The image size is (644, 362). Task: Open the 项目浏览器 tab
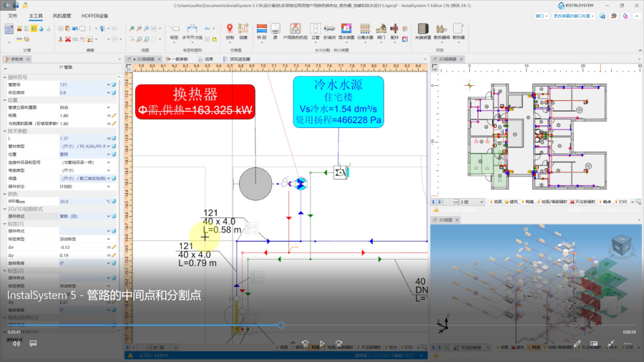tap(237, 59)
